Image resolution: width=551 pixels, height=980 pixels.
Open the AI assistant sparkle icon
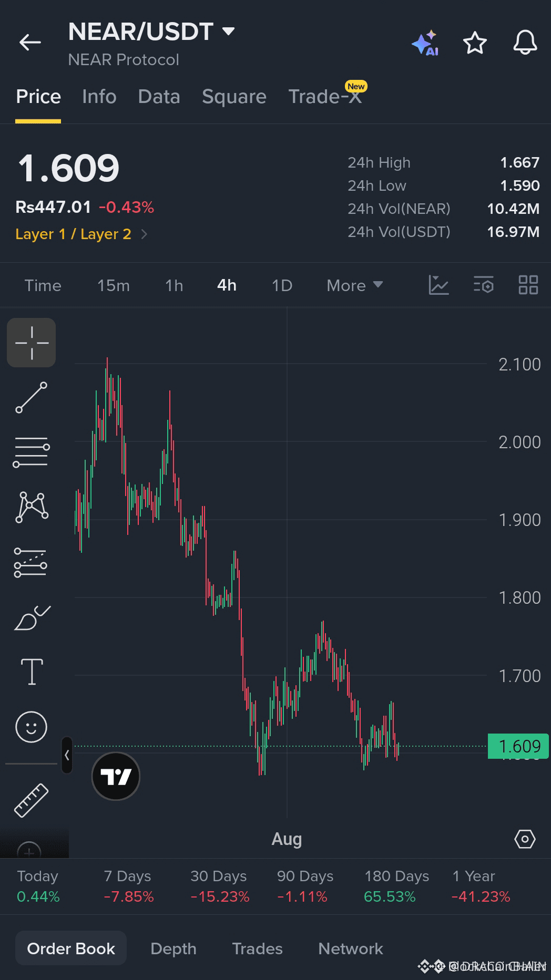(x=425, y=43)
